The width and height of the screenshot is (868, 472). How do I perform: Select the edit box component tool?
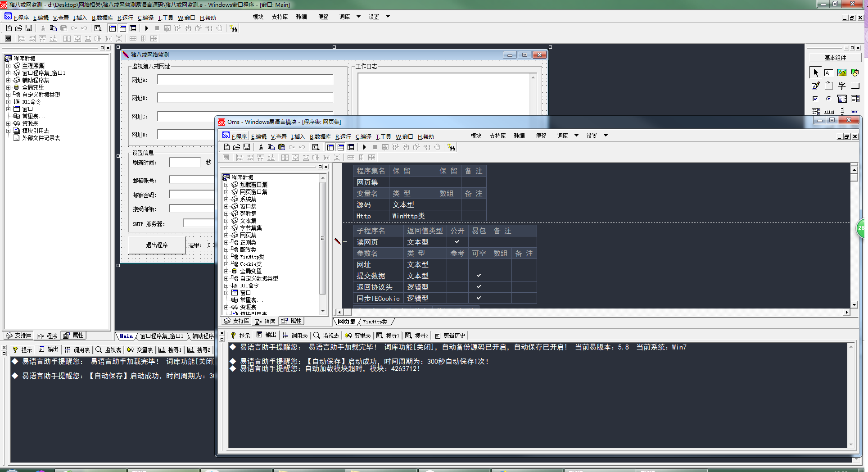pos(828,73)
